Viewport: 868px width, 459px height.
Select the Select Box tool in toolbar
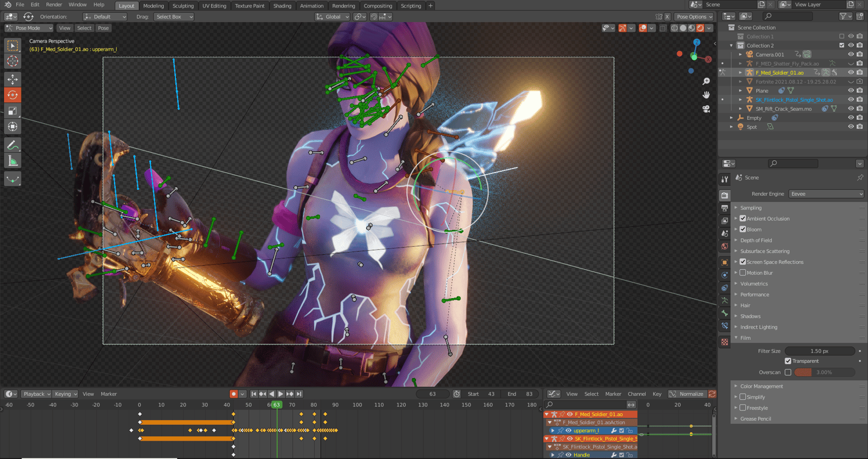click(x=13, y=45)
